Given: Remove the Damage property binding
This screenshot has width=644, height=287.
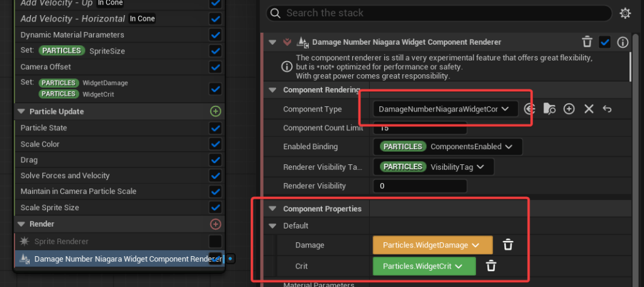Looking at the screenshot, I should (x=508, y=245).
